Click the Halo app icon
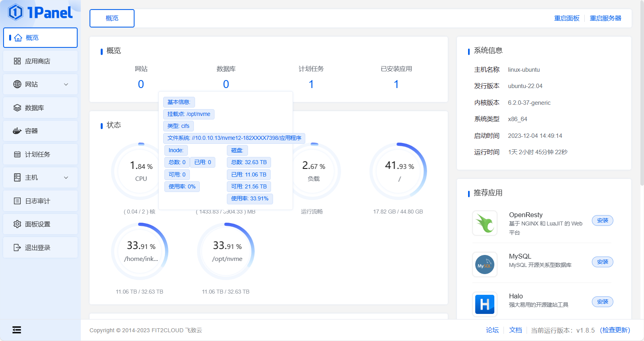Viewport: 644px width, 341px height. [x=485, y=304]
